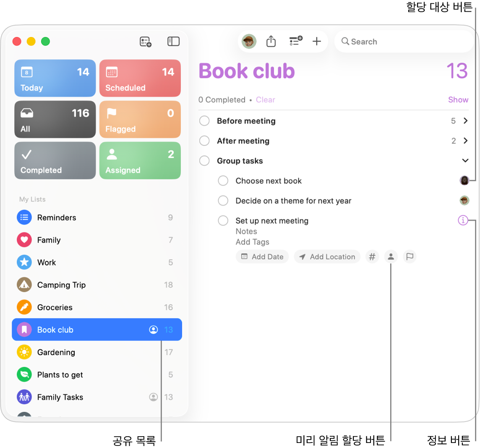Mark Decide on a theme as complete
The width and height of the screenshot is (480, 448).
pos(223,201)
